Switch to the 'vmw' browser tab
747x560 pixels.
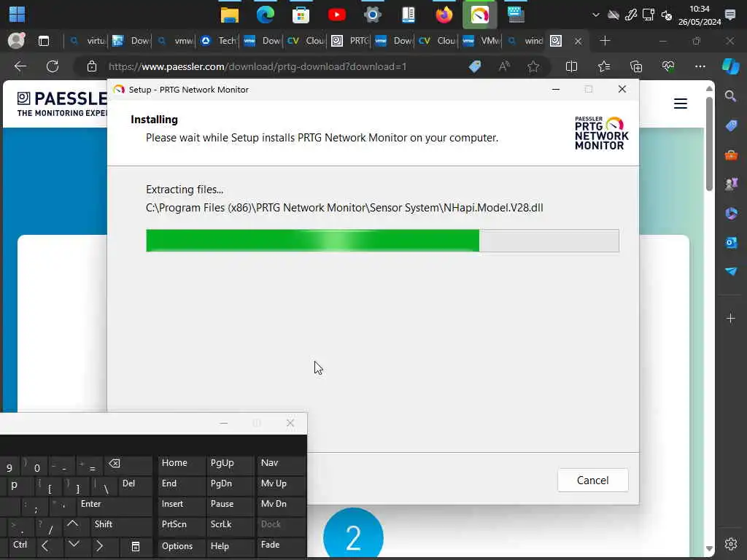point(175,41)
